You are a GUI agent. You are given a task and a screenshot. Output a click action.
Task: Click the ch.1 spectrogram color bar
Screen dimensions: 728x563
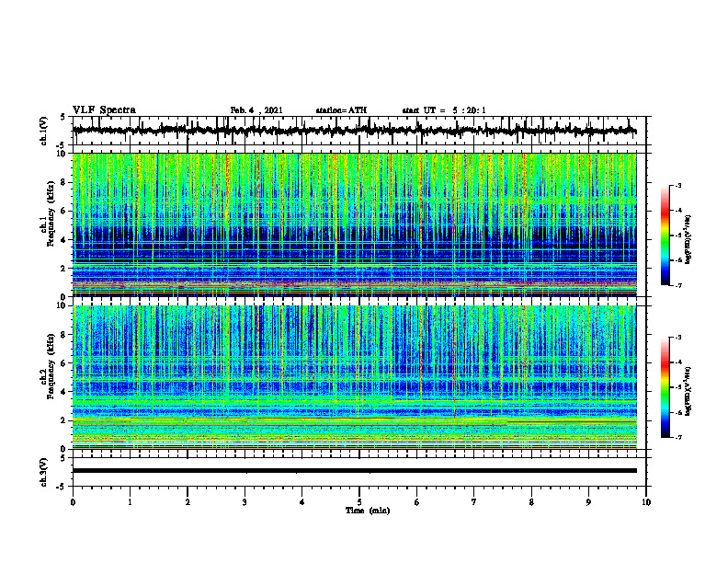click(x=665, y=236)
